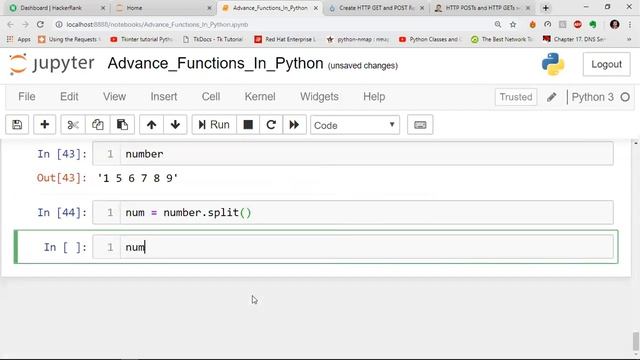Screen dimensions: 640x360
Task: Save notebook using the floppy disk icon
Action: pos(17,125)
